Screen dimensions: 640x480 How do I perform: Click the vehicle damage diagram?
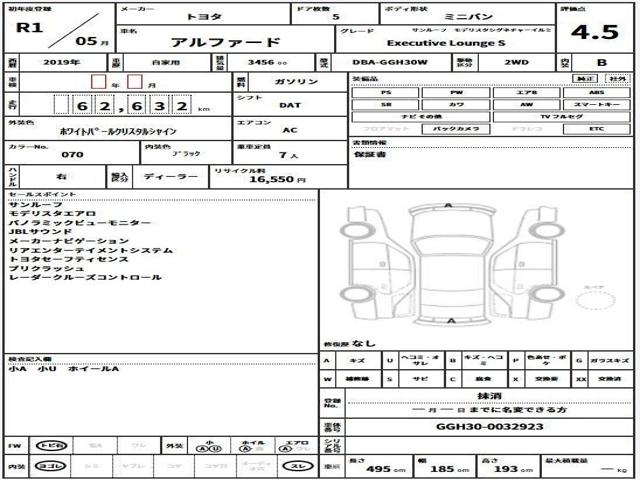click(x=451, y=263)
